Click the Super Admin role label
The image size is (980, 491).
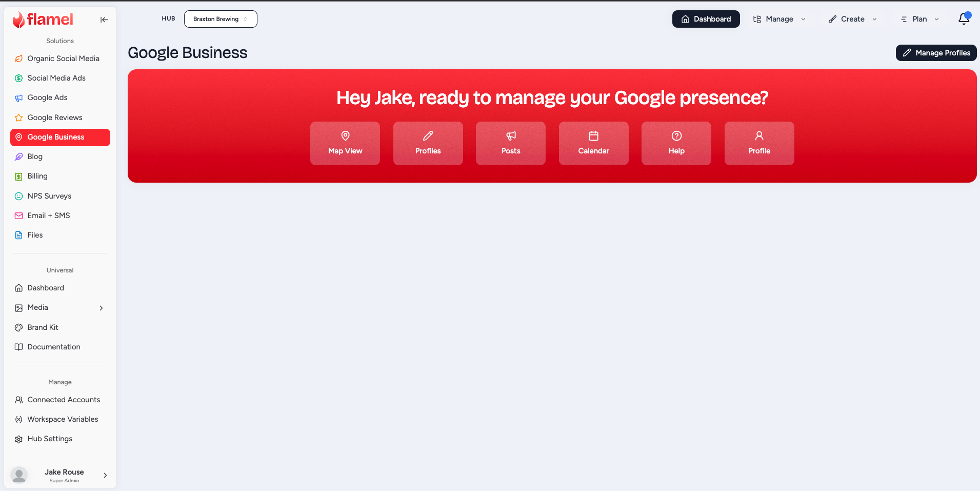pos(64,481)
